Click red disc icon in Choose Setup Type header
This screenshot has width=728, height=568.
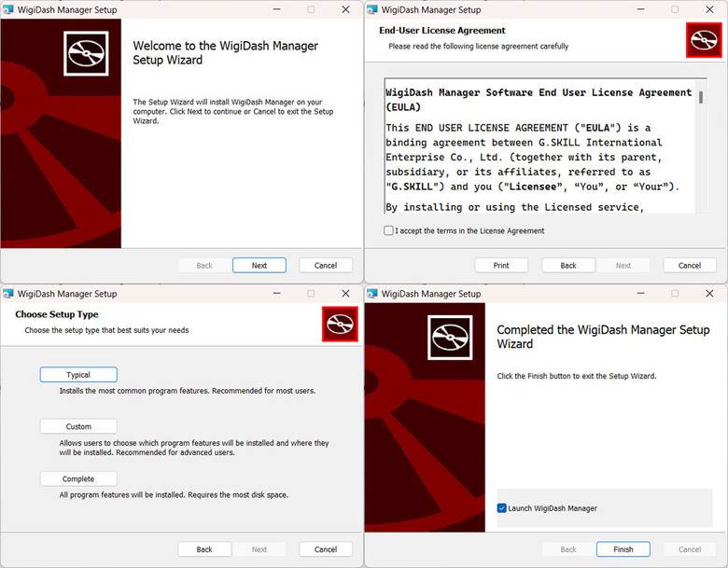pos(340,324)
